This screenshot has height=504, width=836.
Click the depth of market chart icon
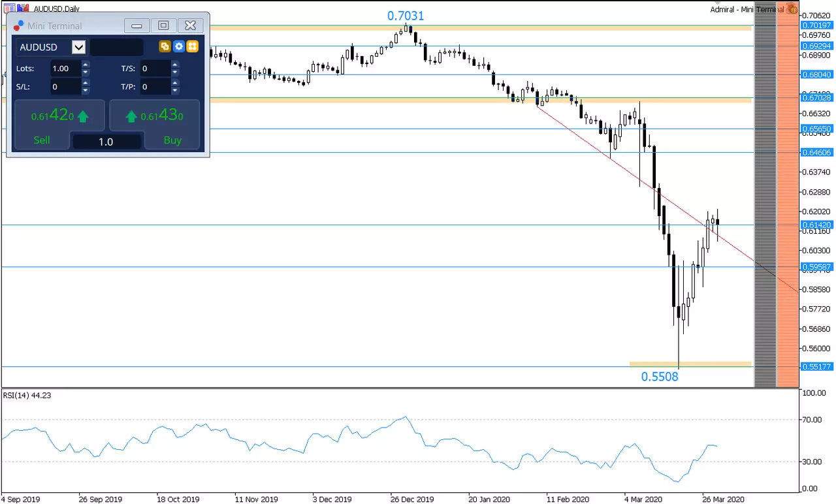pyautogui.click(x=24, y=9)
